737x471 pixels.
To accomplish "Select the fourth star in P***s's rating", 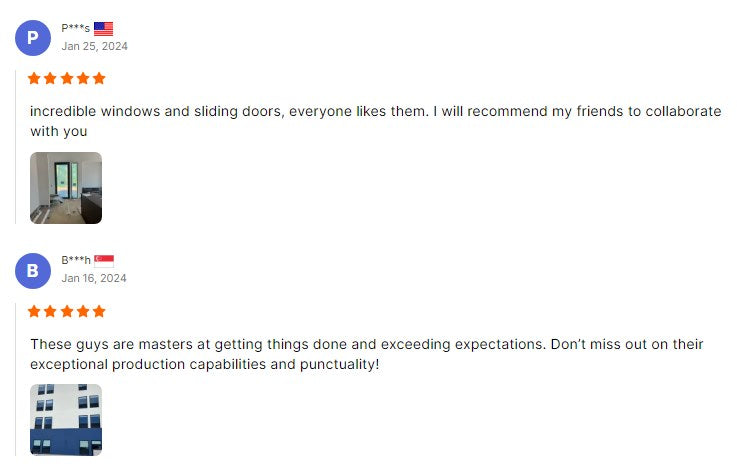I will pos(83,78).
